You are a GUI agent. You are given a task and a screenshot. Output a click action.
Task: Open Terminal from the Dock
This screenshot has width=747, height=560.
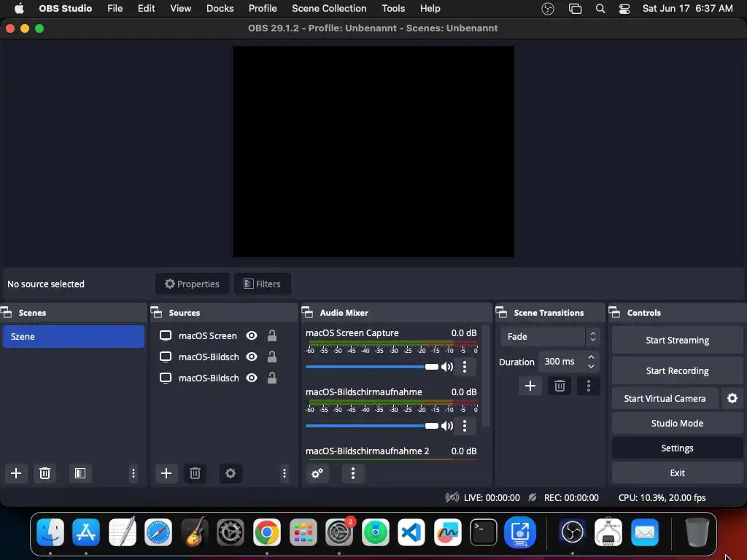(x=484, y=532)
